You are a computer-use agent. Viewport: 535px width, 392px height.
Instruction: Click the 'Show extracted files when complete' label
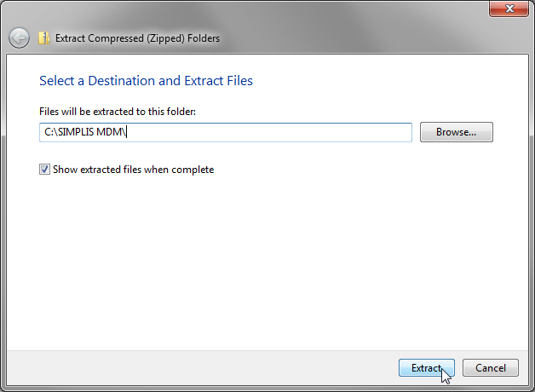point(133,170)
